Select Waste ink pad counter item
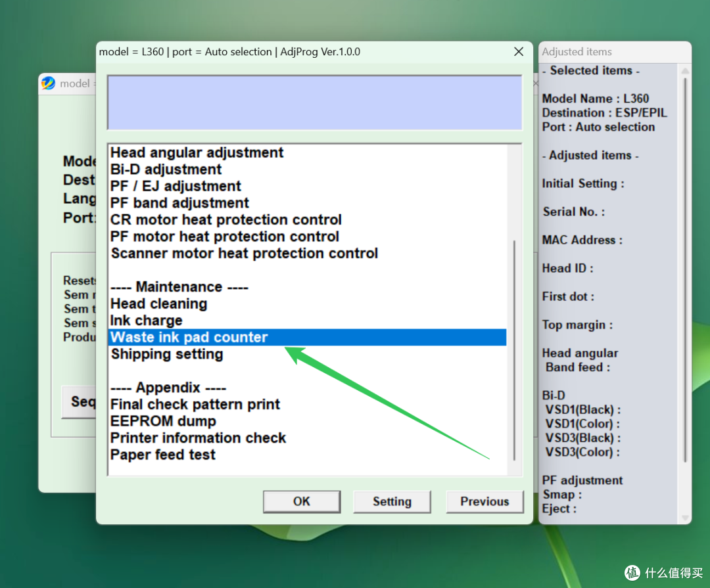The width and height of the screenshot is (710, 588). [x=308, y=337]
